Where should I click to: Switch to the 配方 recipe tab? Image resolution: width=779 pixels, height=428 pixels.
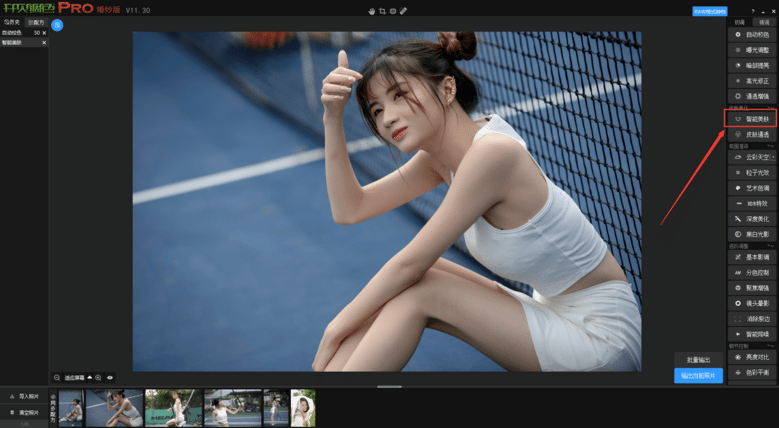point(35,23)
